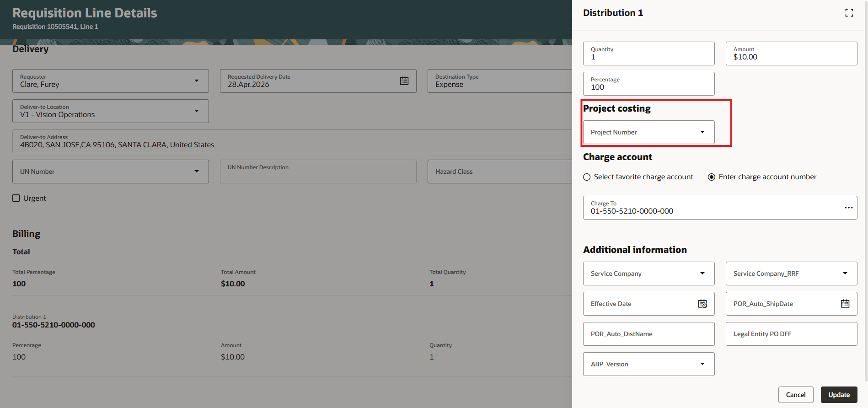
Task: Open the Deliver-to Location dropdown
Action: (x=197, y=111)
